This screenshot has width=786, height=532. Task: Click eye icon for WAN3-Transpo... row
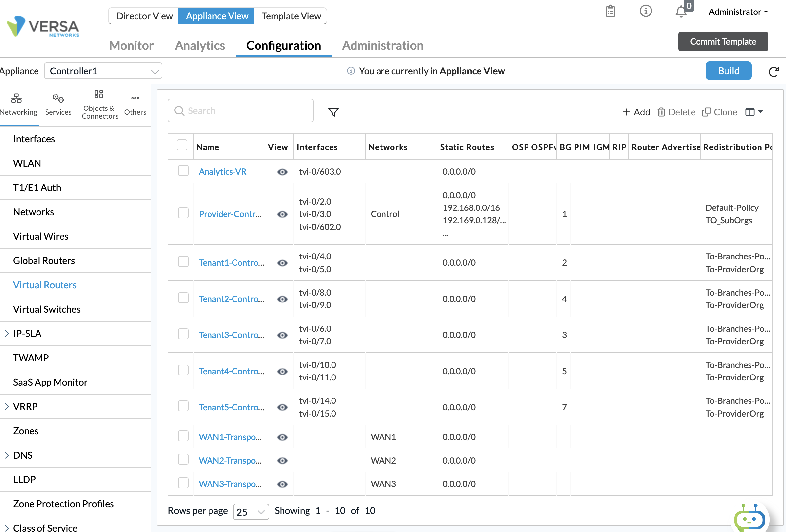click(282, 484)
